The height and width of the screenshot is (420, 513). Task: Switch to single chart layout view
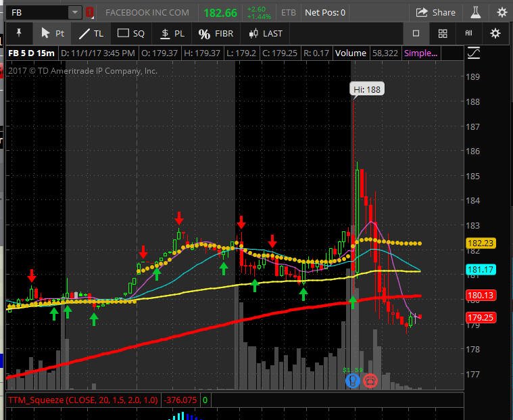416,33
